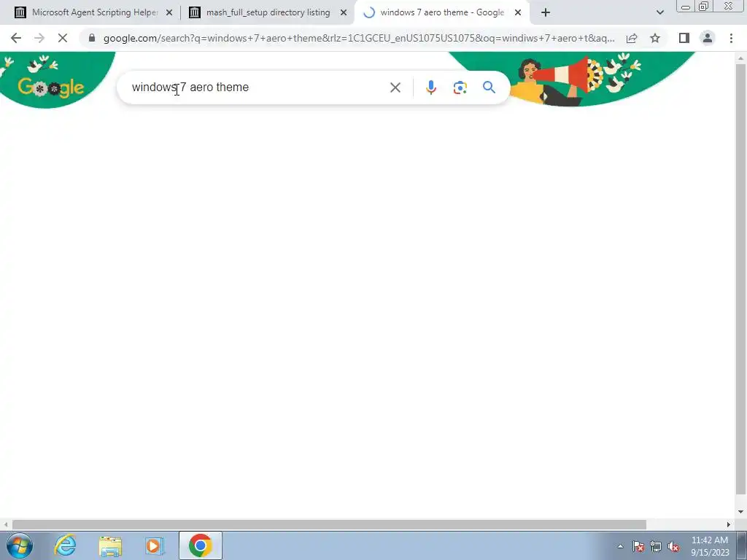Click the scroll up arrow
This screenshot has height=560, width=747.
(x=740, y=58)
